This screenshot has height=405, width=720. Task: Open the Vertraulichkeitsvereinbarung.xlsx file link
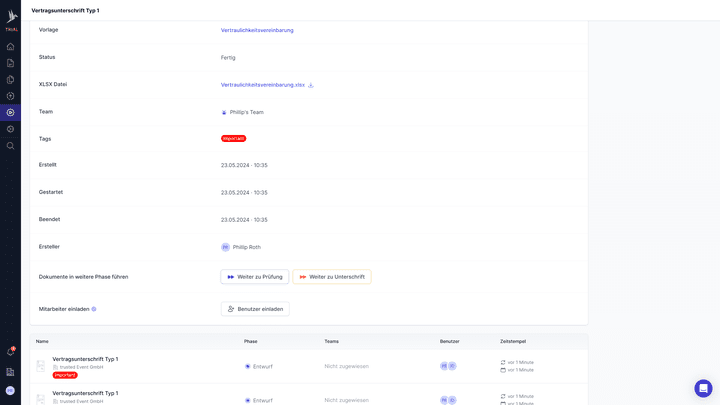[x=262, y=85]
